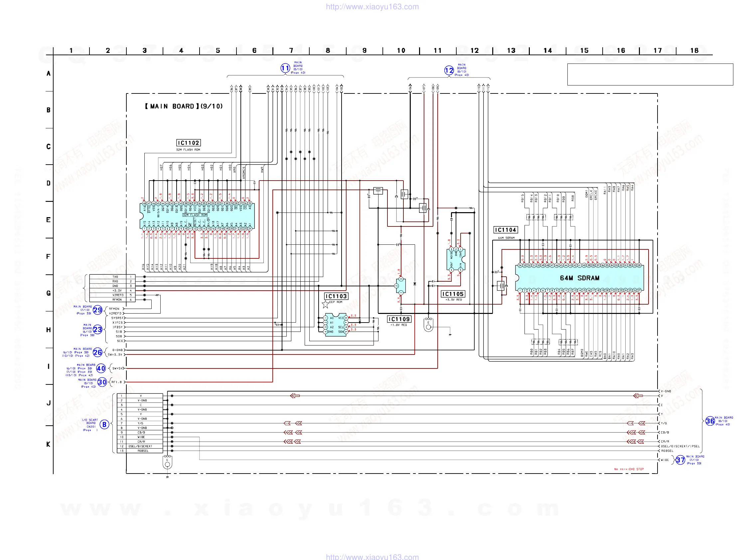
Task: Click the star symbol beside EEP ROM
Action: pyautogui.click(x=325, y=305)
